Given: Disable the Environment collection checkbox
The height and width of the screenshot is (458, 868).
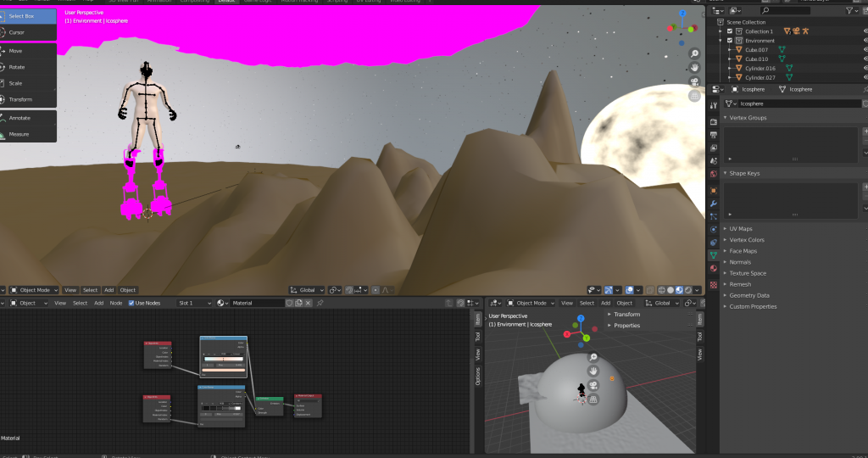Looking at the screenshot, I should 729,40.
